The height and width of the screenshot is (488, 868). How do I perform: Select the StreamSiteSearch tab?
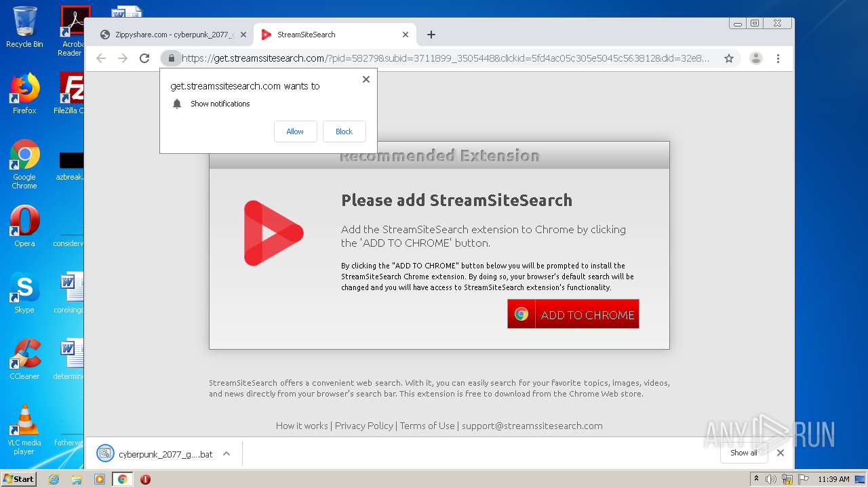tap(335, 35)
